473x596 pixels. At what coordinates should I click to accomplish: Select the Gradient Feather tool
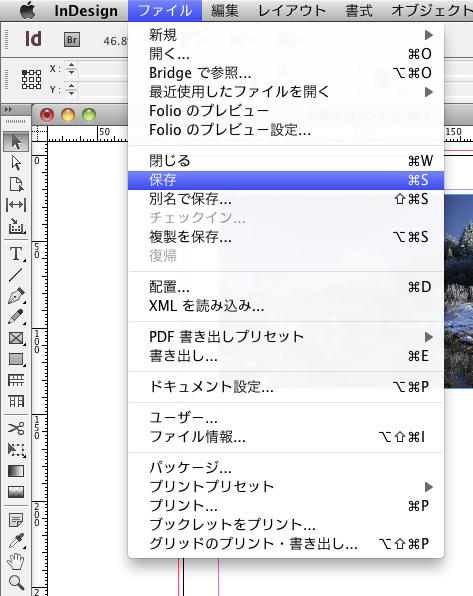coord(16,492)
